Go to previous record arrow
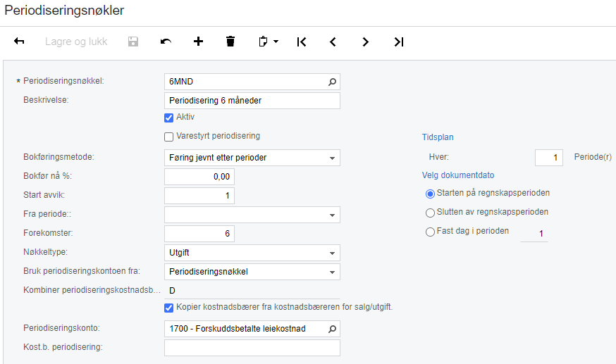 tap(333, 42)
